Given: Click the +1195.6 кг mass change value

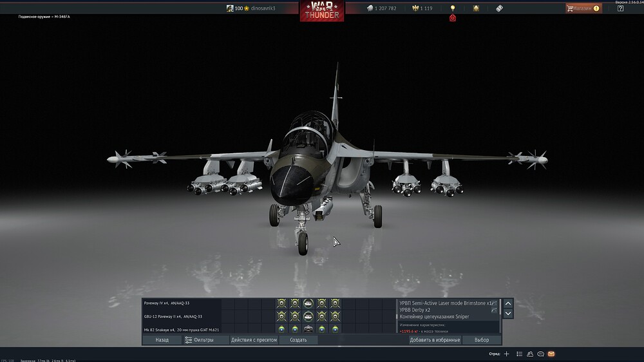Looking at the screenshot, I should (x=409, y=331).
